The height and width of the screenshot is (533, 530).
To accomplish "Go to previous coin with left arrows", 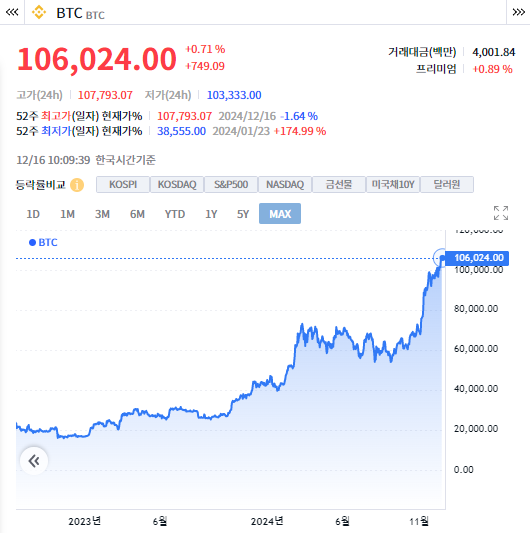I will 12,12.
